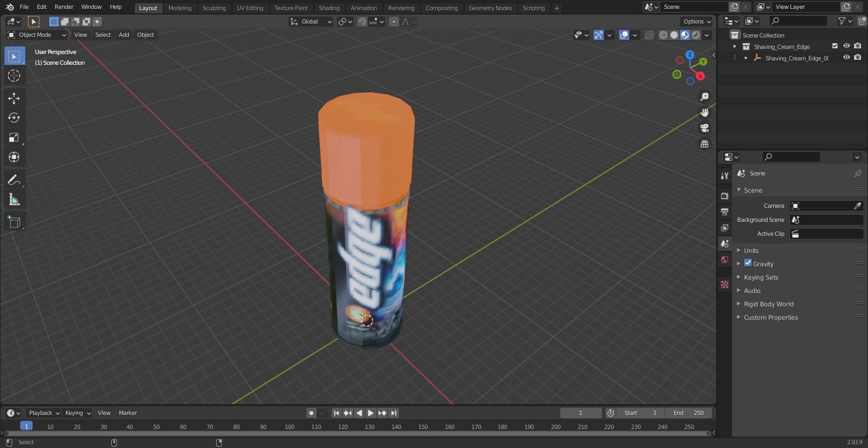Image resolution: width=868 pixels, height=448 pixels.
Task: Switch to Wireframe viewport shading
Action: (663, 35)
